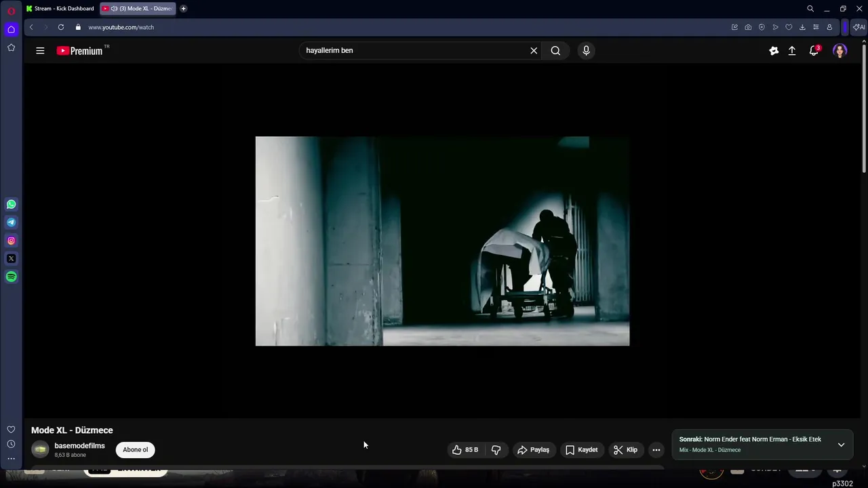Open the Opera AI assistant button
The width and height of the screenshot is (868, 488).
point(859,27)
